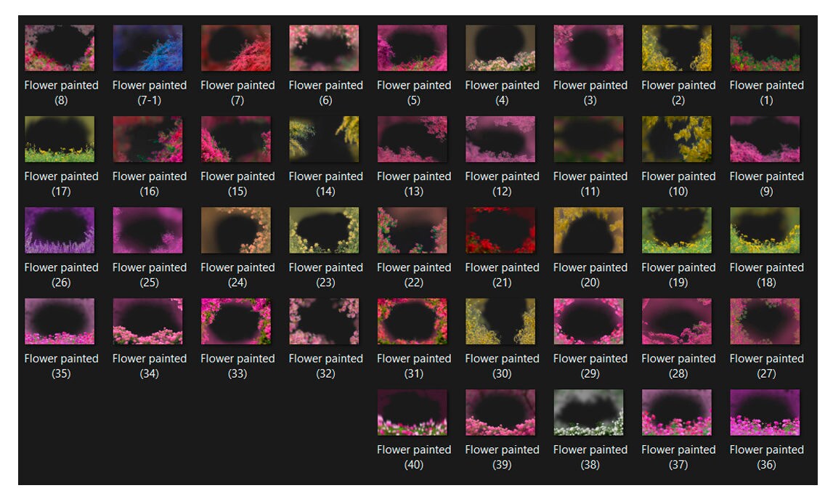Select the Flower painted (27) thumbnail
Viewport: 833px width, 504px height.
765,321
